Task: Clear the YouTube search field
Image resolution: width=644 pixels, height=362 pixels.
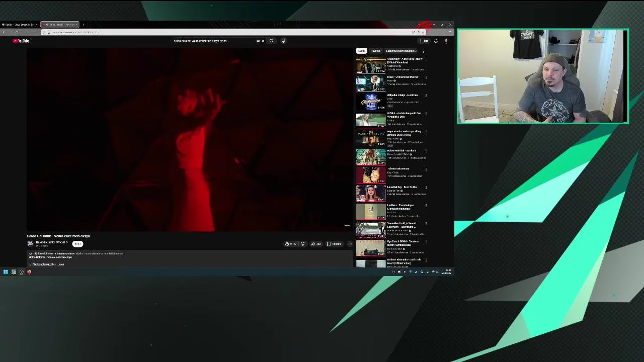Action: pos(263,41)
